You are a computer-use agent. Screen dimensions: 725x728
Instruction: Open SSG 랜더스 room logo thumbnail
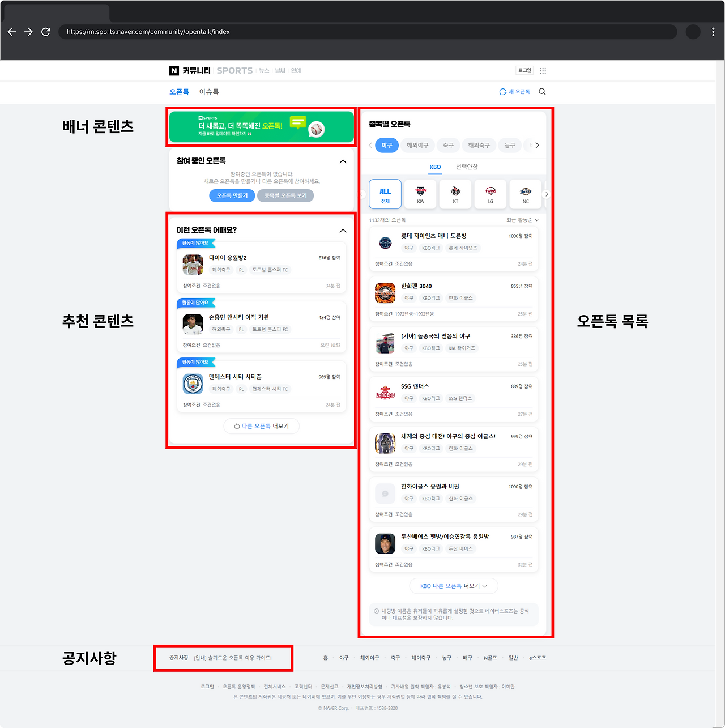385,393
